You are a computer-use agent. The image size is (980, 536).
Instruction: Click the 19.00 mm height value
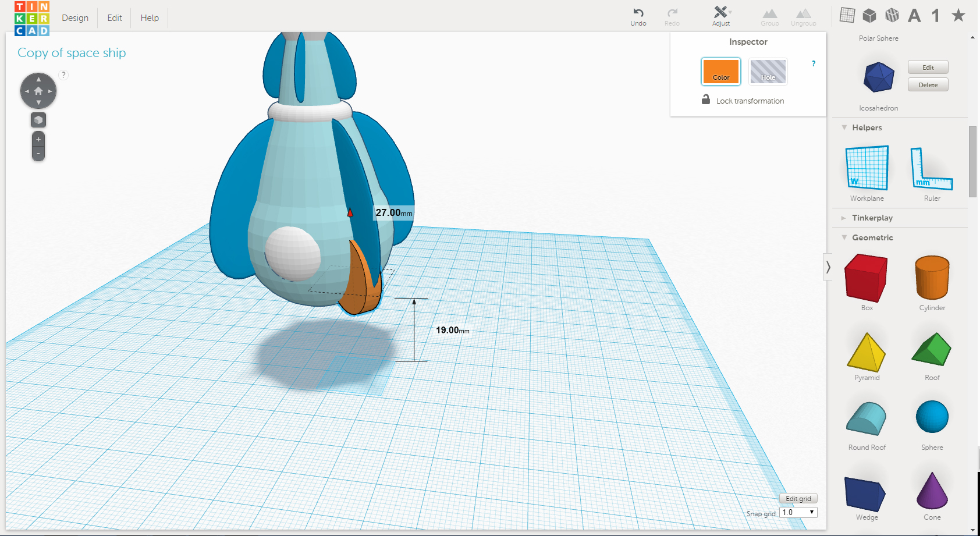(x=453, y=330)
